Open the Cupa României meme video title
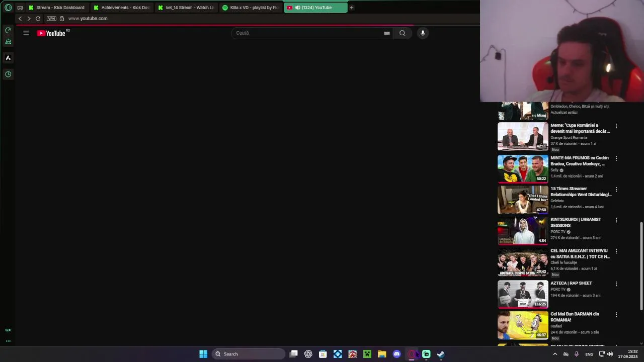This screenshot has width=644, height=362. (x=580, y=128)
